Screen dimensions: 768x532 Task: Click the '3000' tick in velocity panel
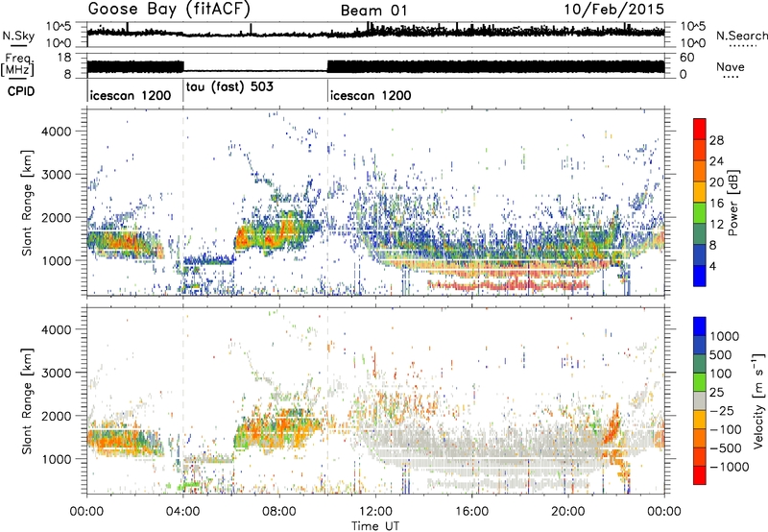(x=56, y=373)
